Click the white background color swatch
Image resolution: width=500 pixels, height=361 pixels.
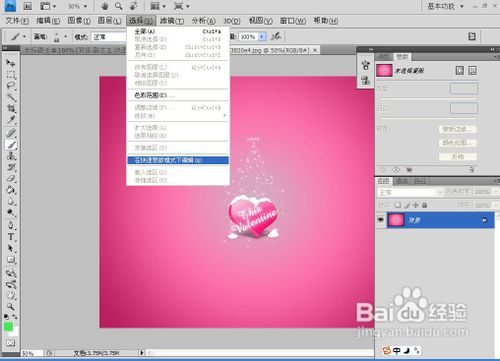coord(14,332)
